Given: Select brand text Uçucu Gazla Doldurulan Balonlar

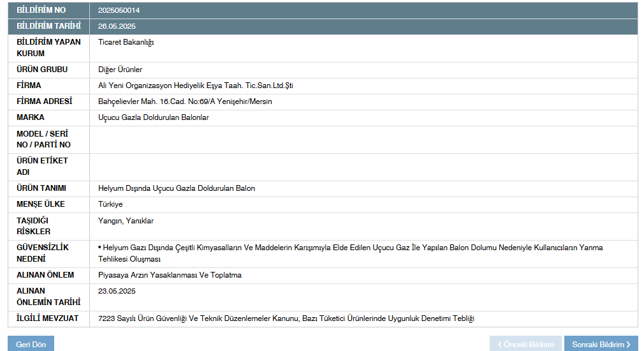Looking at the screenshot, I should 153,117.
